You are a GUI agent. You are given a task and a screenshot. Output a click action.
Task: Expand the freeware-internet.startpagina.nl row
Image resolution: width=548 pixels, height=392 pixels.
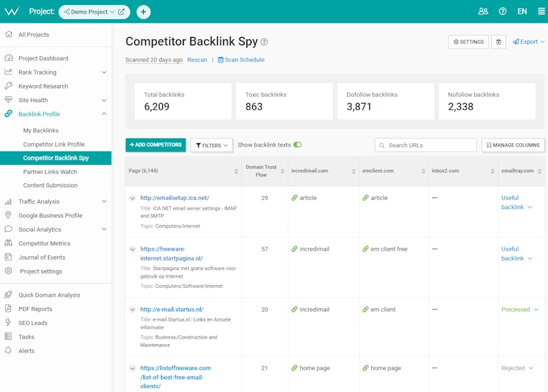132,249
